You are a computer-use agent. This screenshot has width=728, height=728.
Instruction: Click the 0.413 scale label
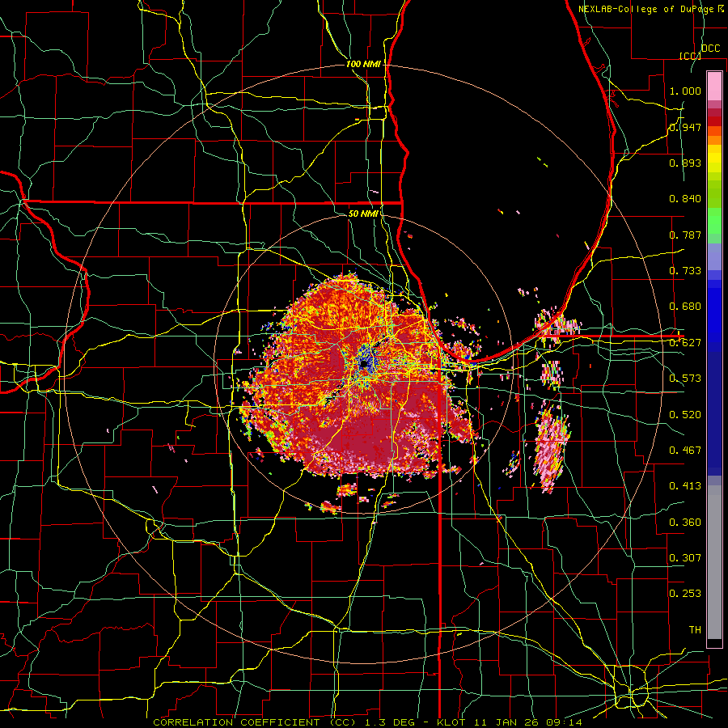[685, 486]
